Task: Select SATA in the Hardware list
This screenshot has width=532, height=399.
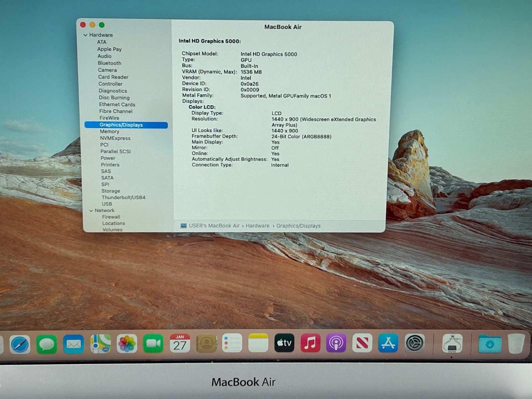Action: 107,178
